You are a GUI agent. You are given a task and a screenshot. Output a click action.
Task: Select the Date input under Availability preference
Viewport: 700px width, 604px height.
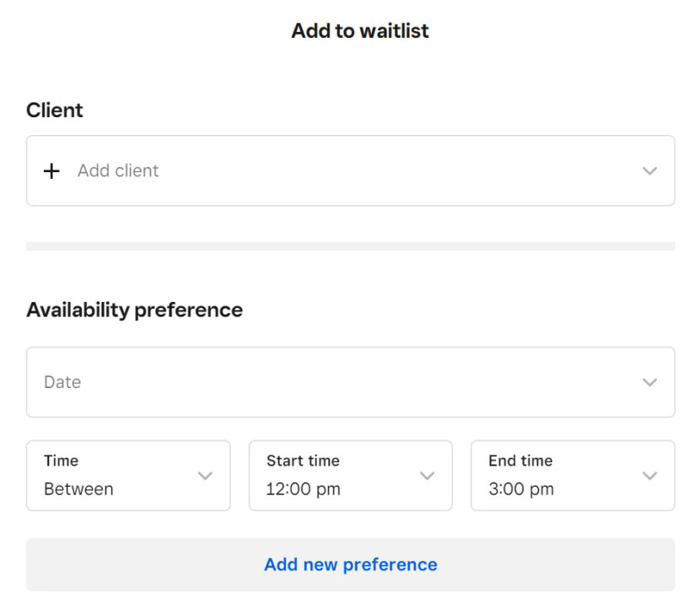pos(337,382)
